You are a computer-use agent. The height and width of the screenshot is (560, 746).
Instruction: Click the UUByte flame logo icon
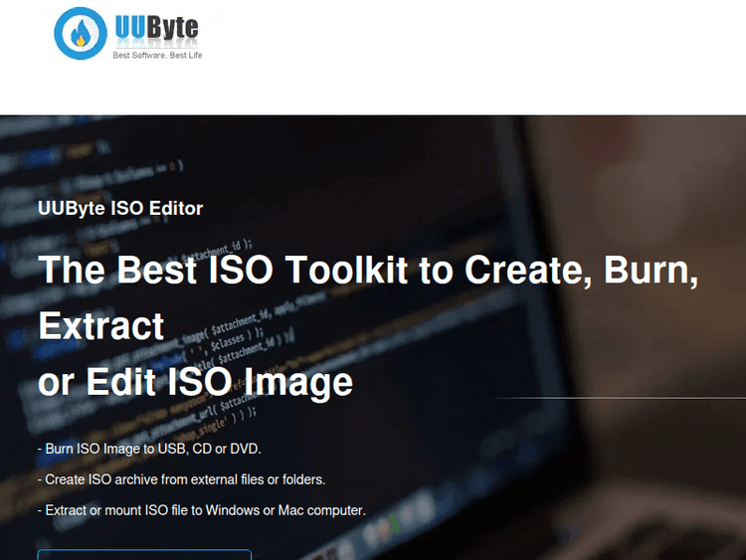pos(81,33)
